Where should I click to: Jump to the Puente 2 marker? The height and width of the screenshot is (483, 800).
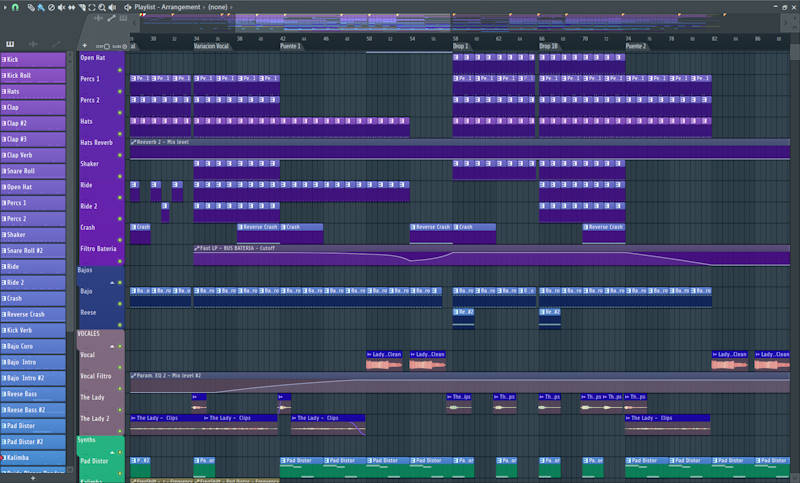[636, 46]
